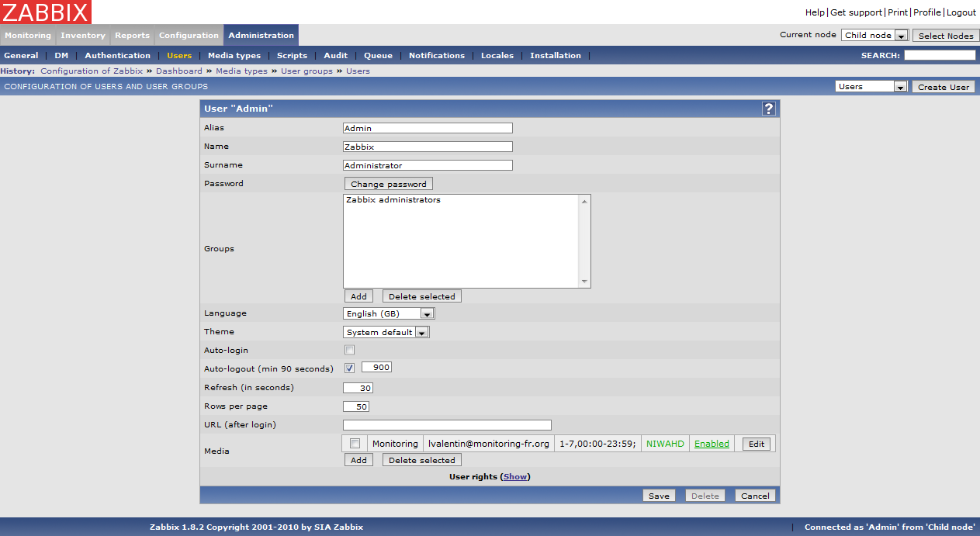Switch to the Monitoring tab
This screenshot has width=980, height=536.
pos(28,36)
